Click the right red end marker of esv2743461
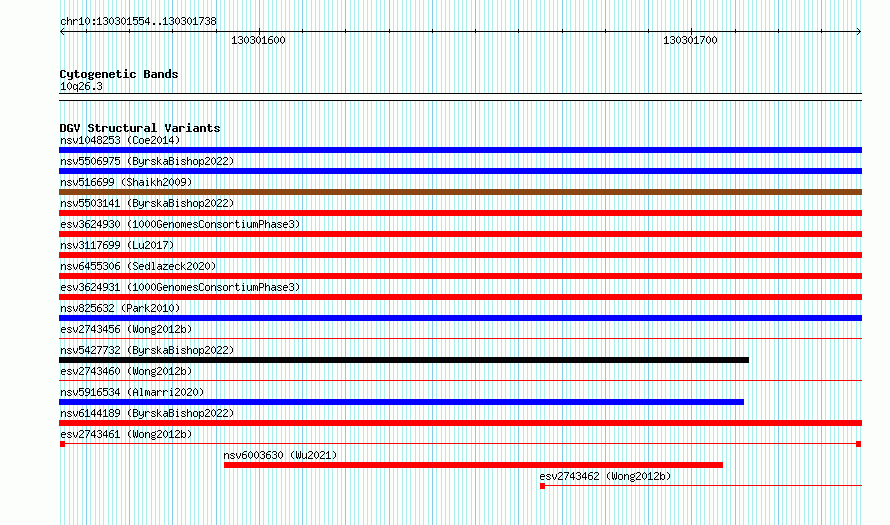The image size is (890, 525). click(859, 444)
